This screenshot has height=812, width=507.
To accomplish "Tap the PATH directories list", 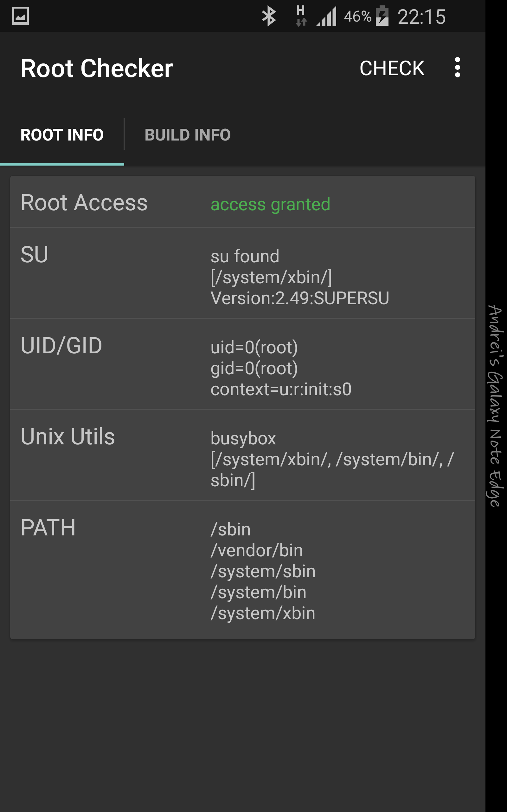I will point(263,571).
